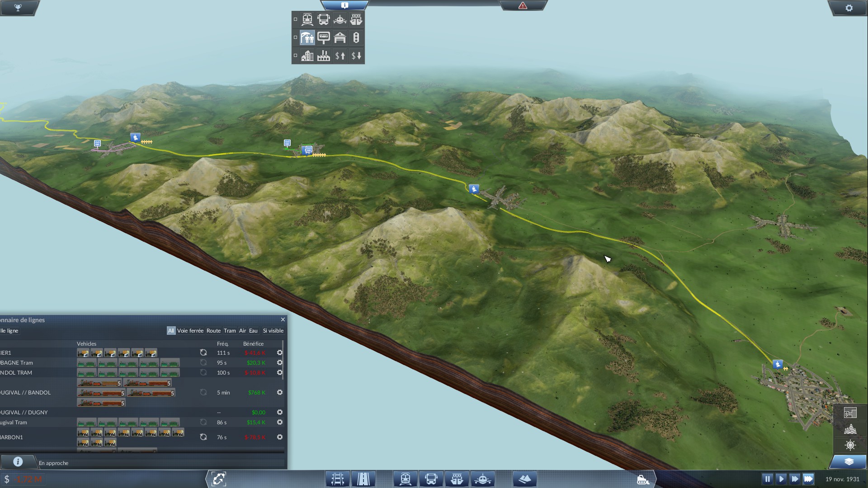Enable the Si visible filter button
Screen dimensions: 868x488
pyautogui.click(x=273, y=331)
